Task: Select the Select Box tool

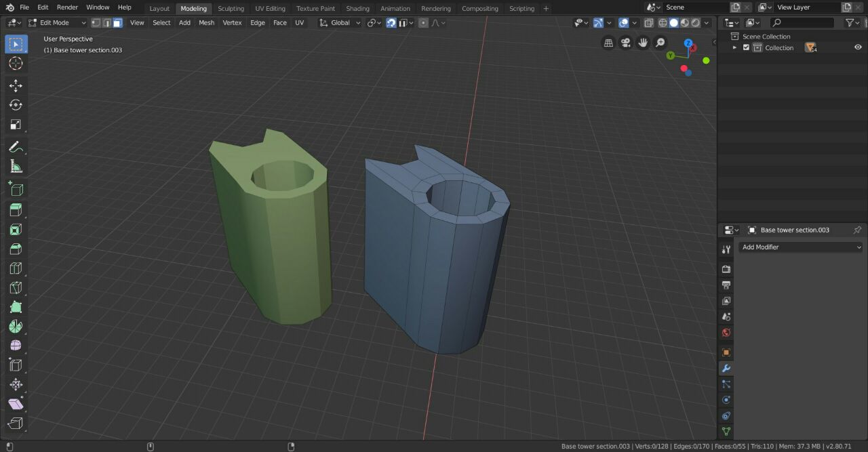Action: pos(16,45)
